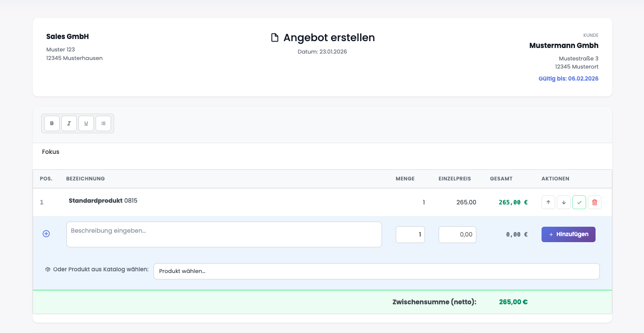Viewport: 644px width, 333px height.
Task: Click the Bezeichnung column header
Action: point(85,179)
